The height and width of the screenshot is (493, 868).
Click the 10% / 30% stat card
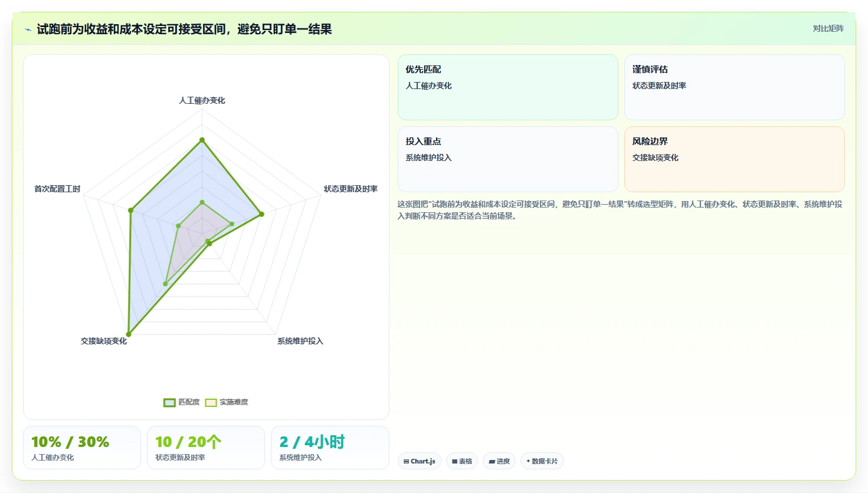tap(82, 448)
